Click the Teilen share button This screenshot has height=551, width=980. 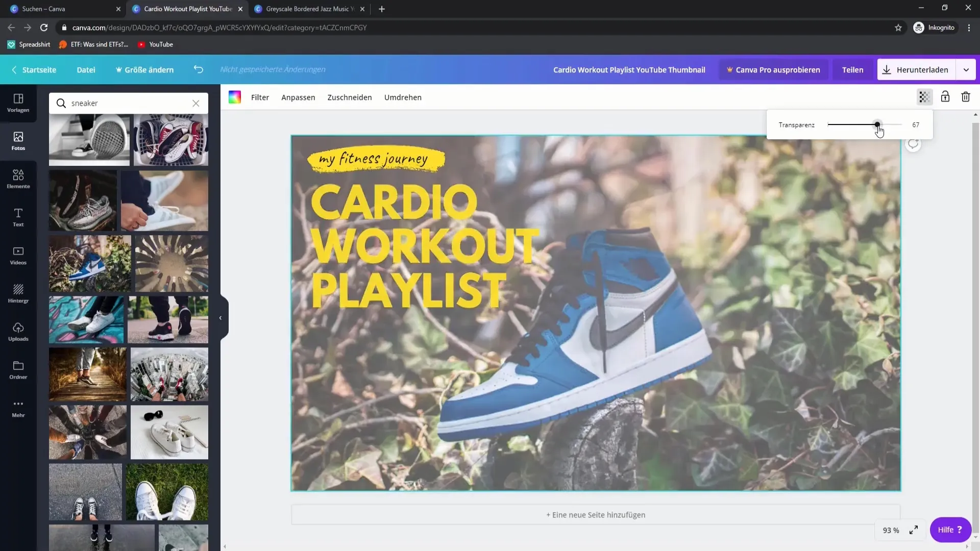click(x=852, y=69)
